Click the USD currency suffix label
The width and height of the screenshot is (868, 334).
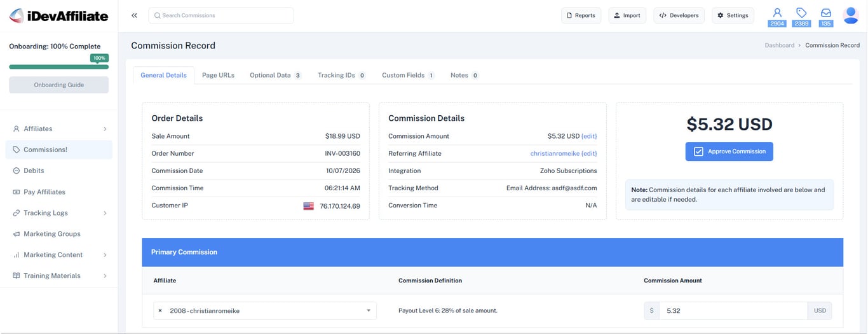[820, 310]
